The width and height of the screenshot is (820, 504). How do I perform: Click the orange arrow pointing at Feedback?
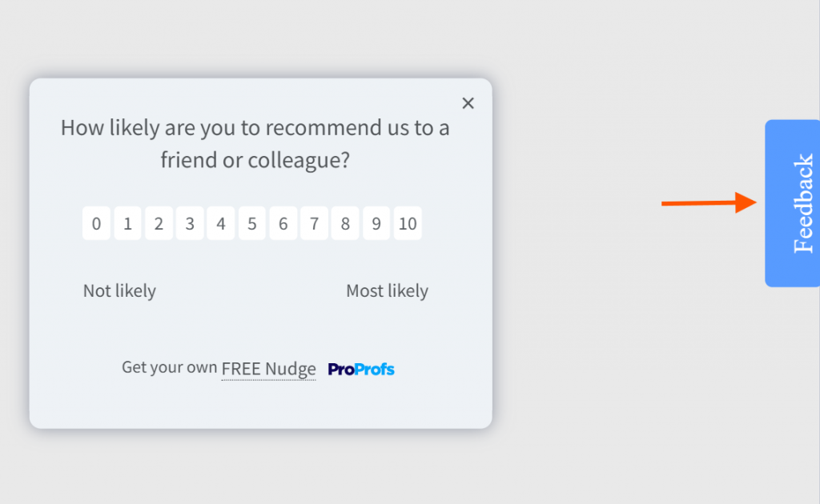tap(709, 203)
